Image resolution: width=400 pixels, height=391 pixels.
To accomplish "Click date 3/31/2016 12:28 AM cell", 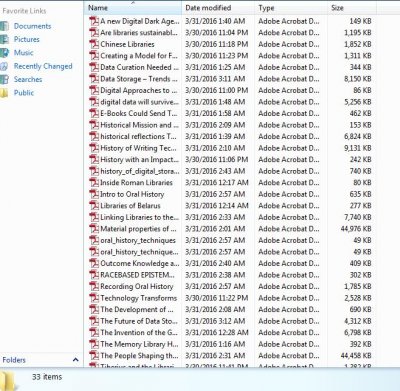I will pyautogui.click(x=217, y=332).
